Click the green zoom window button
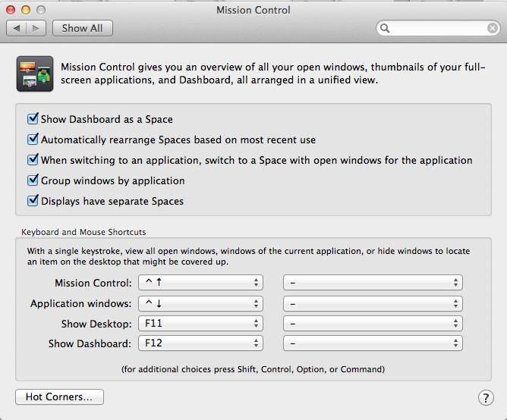Image resolution: width=507 pixels, height=420 pixels. 41,10
